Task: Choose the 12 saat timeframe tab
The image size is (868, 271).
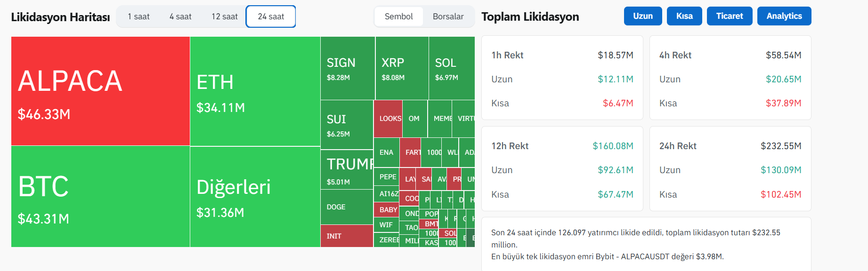Action: click(225, 16)
